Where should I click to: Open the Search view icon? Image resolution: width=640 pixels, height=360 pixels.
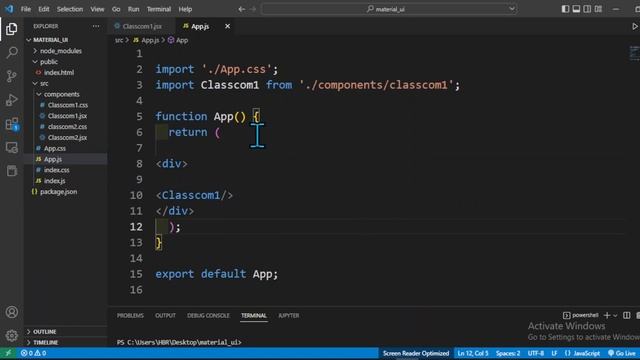coord(11,52)
